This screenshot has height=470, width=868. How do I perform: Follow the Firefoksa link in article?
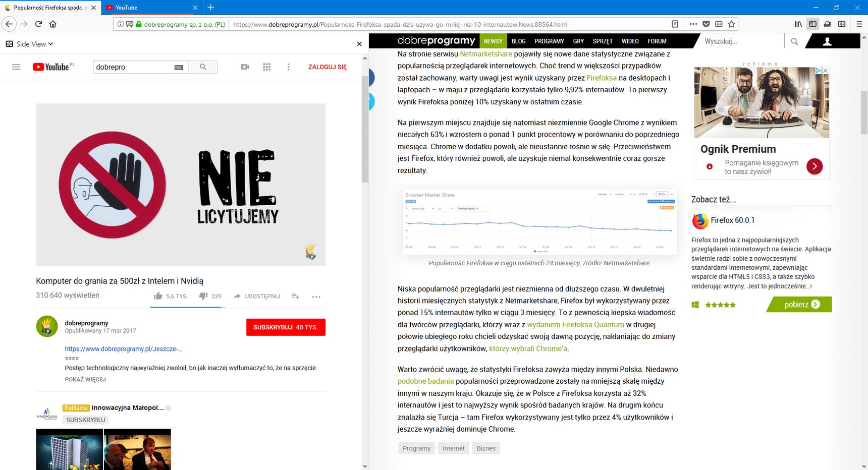click(602, 78)
